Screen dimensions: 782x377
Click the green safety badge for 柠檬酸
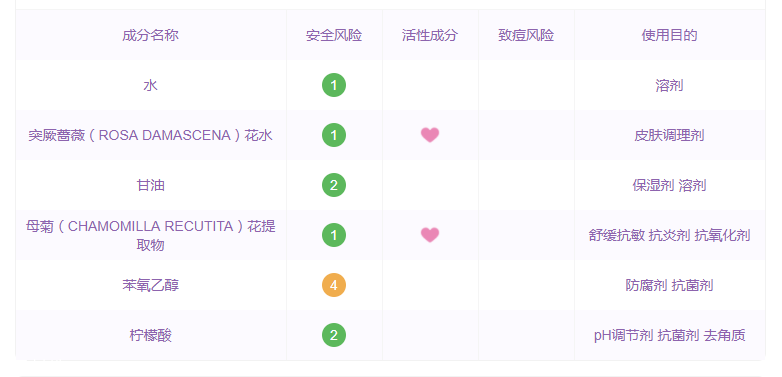click(334, 335)
